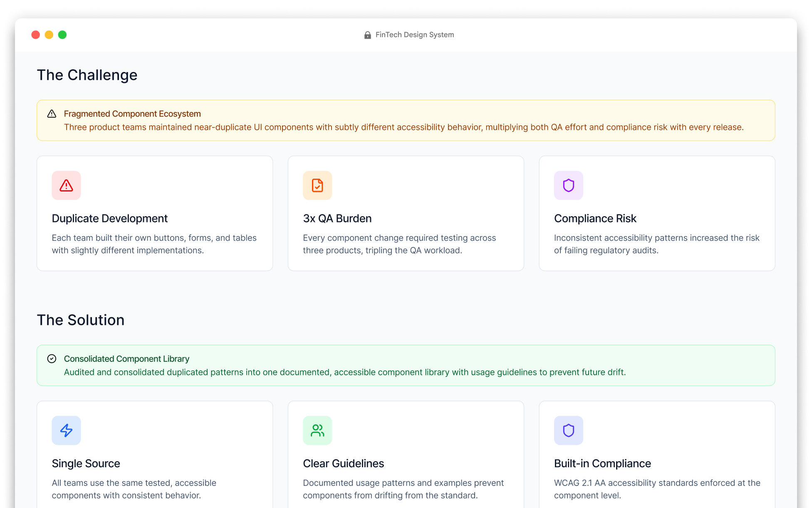Click the alert triangle icon in the Fragmented banner
Viewport: 812px width, 508px height.
coord(52,114)
